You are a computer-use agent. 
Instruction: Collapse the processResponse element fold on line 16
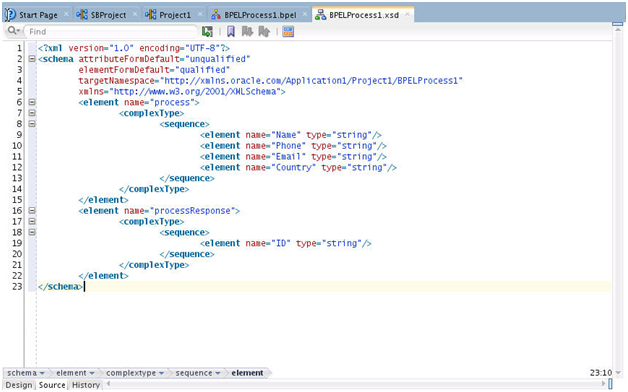pos(32,211)
